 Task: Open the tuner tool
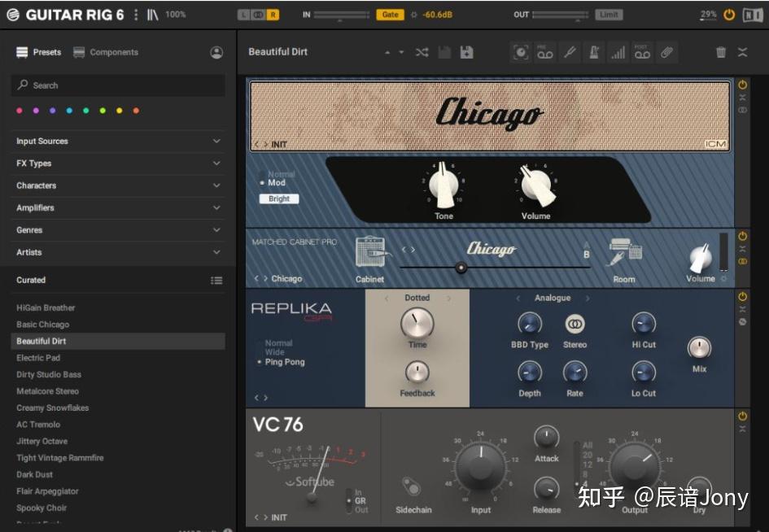click(570, 52)
